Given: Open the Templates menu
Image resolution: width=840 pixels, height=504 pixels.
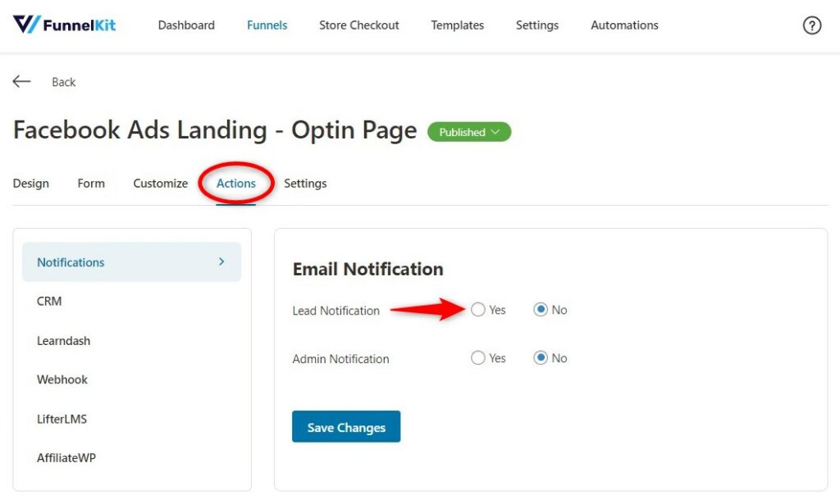Looking at the screenshot, I should click(x=458, y=25).
